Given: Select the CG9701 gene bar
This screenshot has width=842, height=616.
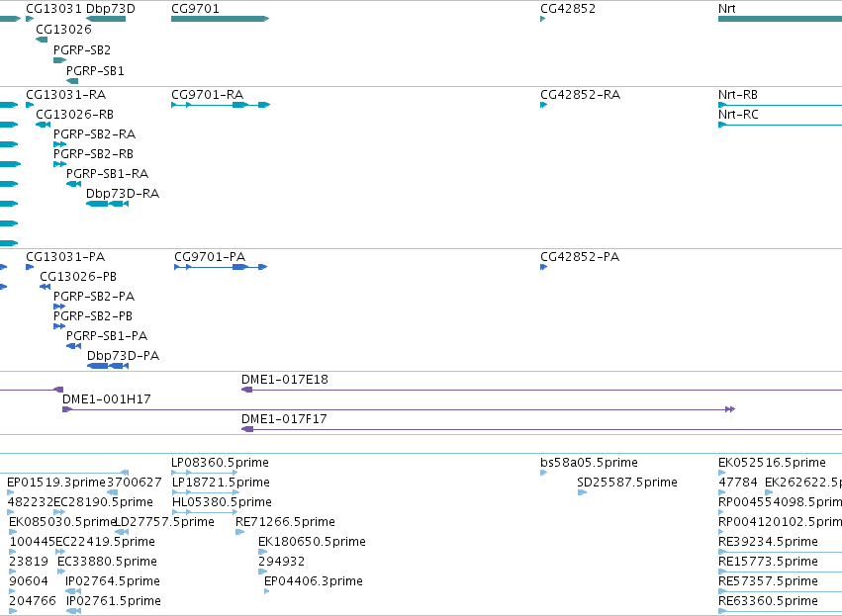Looking at the screenshot, I should (221, 19).
